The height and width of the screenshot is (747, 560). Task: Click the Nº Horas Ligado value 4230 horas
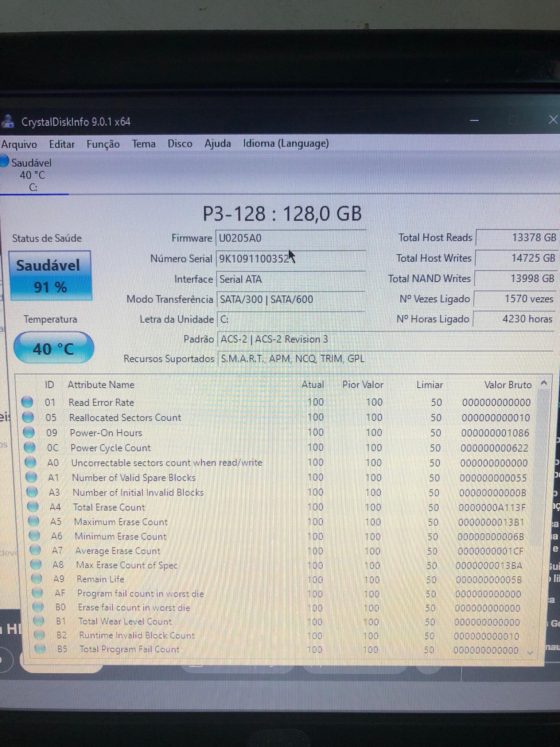[514, 319]
